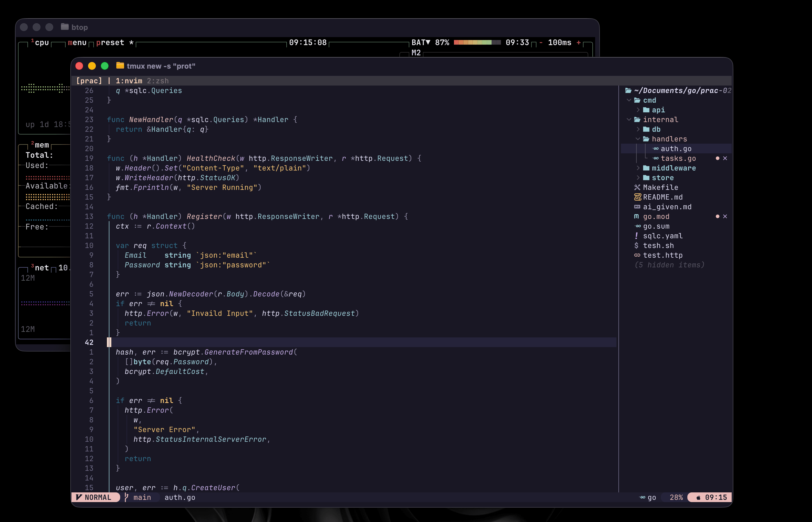
Task: Expand the api folder
Action: (639, 110)
